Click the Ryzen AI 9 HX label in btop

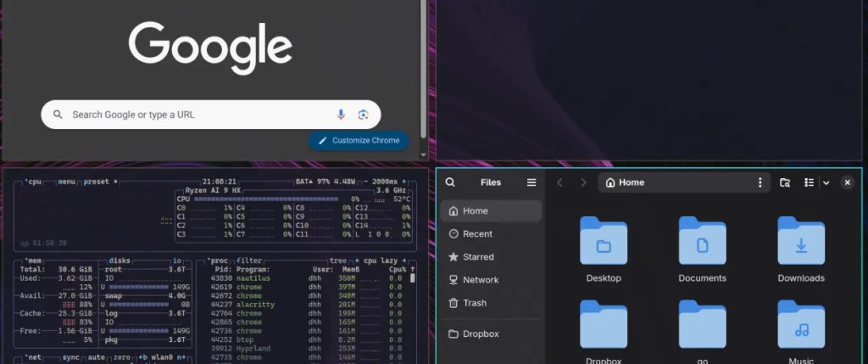[x=213, y=190]
